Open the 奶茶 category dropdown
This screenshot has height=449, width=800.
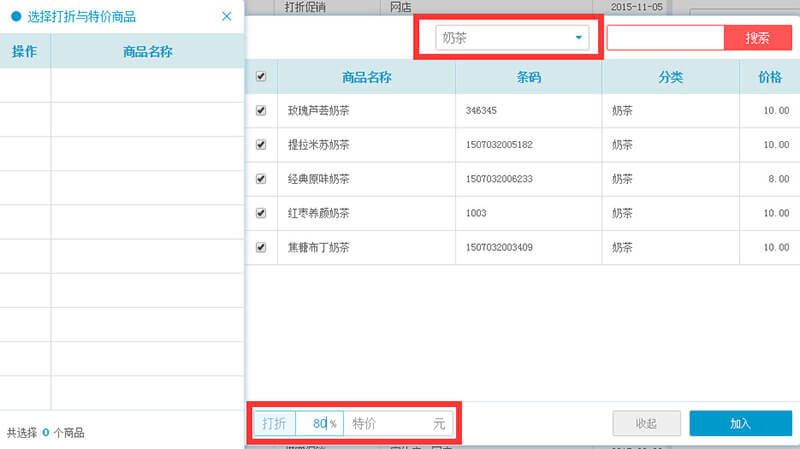point(512,38)
